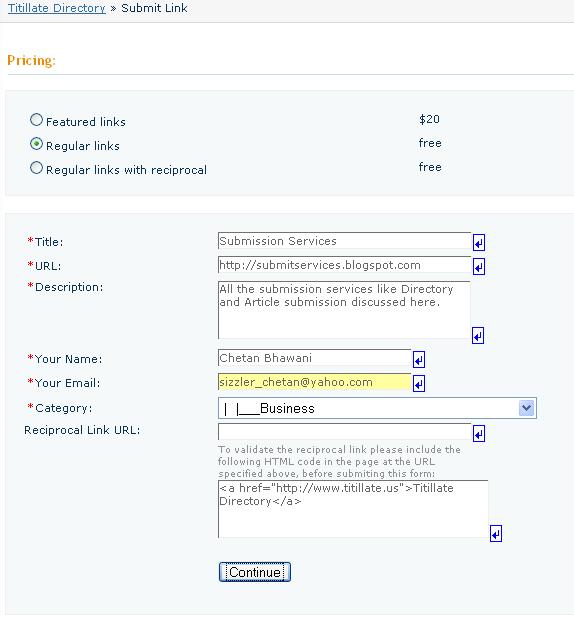Click the return-arrow icon beside Reciprocal Link URL
Screen dimensions: 574x617
coord(478,434)
